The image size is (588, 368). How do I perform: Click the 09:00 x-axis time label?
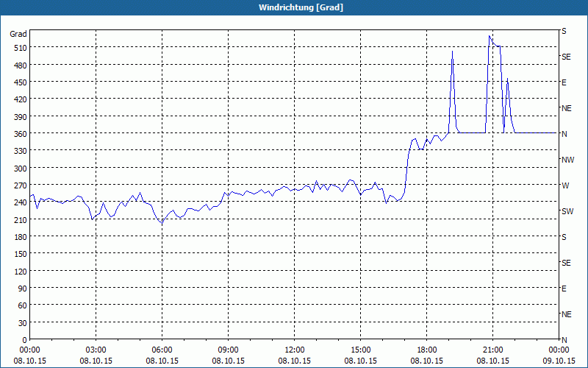pyautogui.click(x=228, y=350)
